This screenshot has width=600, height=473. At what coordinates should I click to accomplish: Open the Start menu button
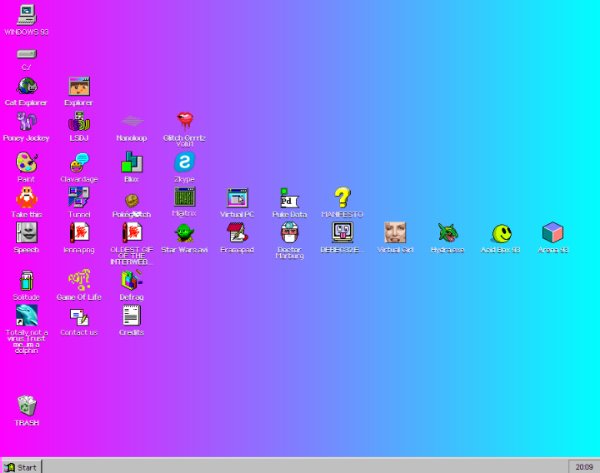coord(21,466)
